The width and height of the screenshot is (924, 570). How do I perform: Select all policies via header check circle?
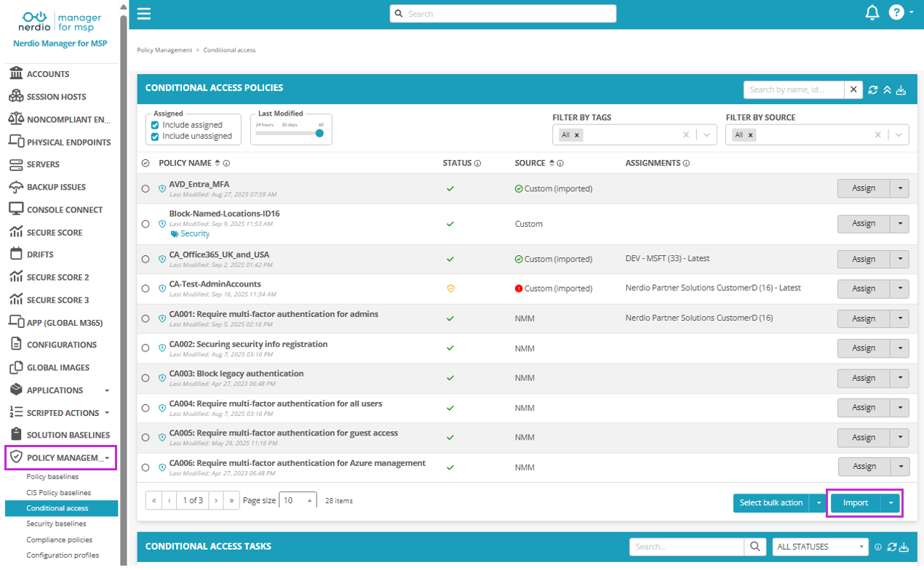[146, 164]
